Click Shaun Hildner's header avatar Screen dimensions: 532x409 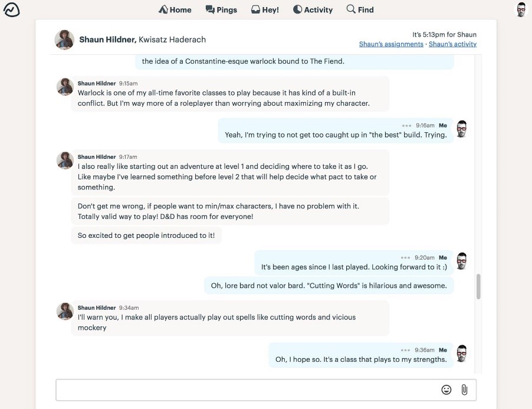coord(64,40)
